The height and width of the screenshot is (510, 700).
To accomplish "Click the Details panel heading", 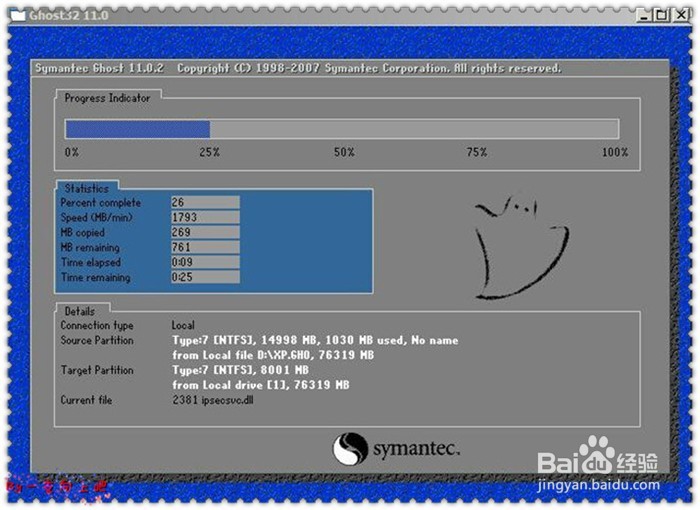I will [79, 311].
